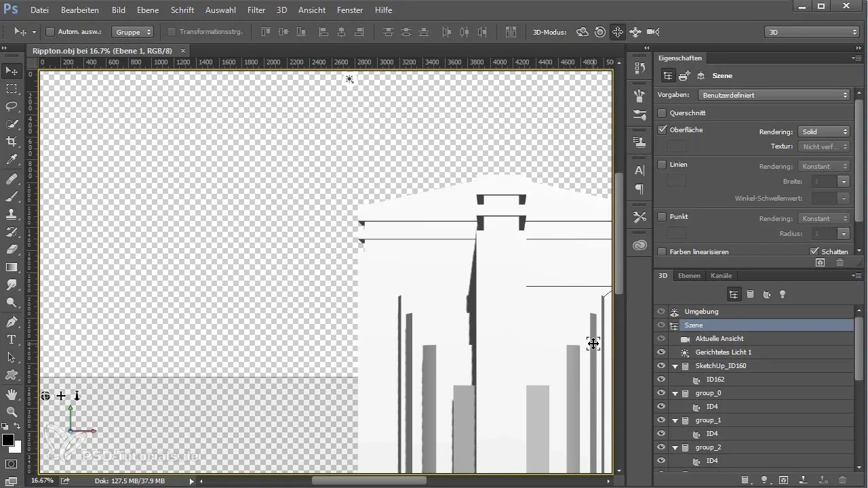
Task: Select Aktuelle Ansicht in 3D panel
Action: tap(719, 339)
